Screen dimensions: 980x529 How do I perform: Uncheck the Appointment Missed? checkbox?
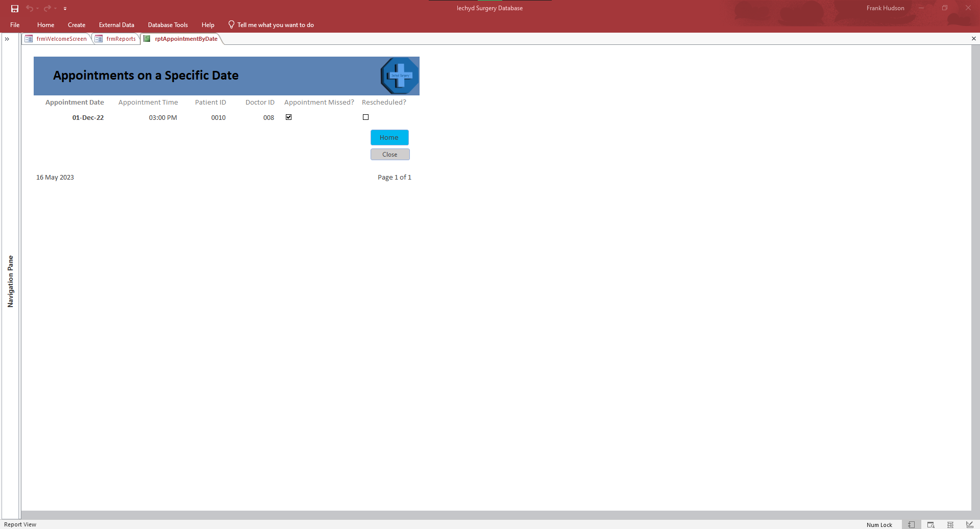(288, 117)
